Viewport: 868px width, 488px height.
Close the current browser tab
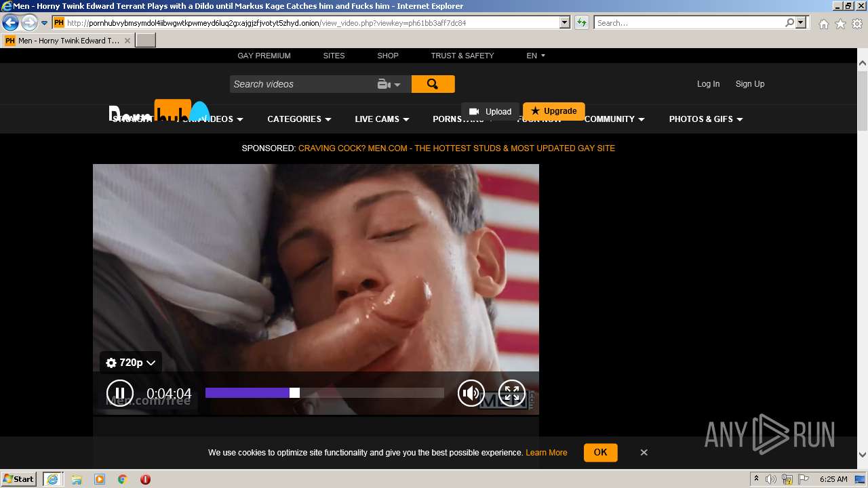(127, 41)
